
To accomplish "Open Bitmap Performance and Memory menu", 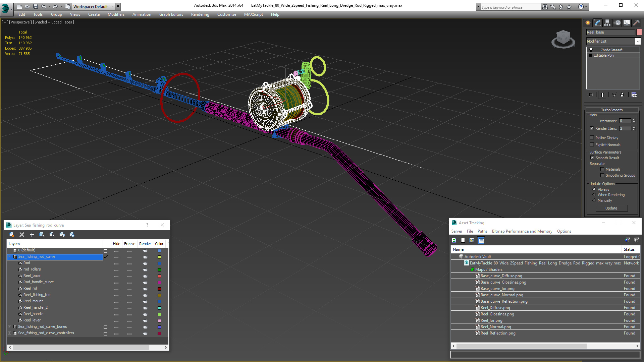I will (x=522, y=231).
